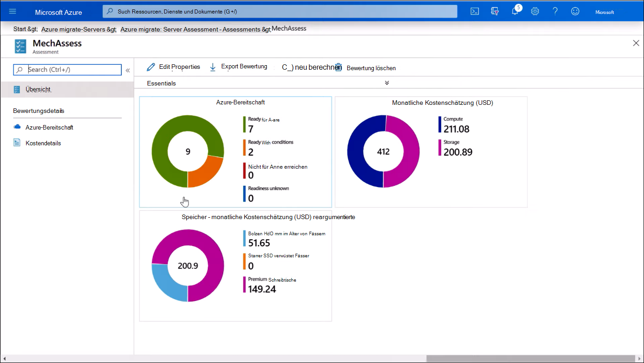Go to Server Assessment - Assessments breadcrumb

(196, 29)
